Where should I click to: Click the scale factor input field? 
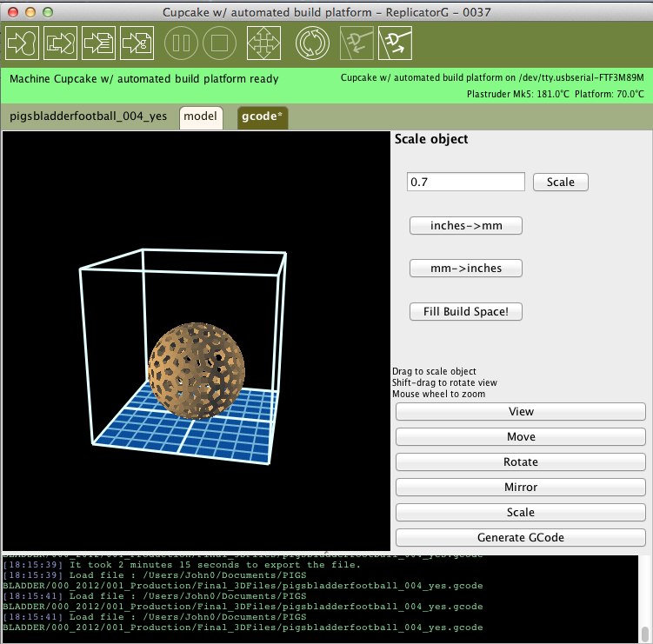point(465,182)
